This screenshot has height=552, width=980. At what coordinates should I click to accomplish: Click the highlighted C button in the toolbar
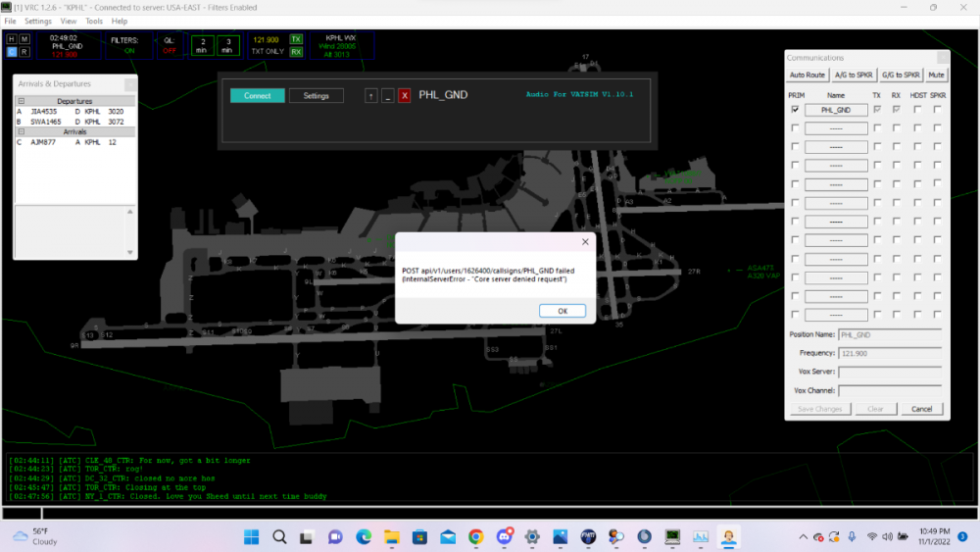point(12,52)
